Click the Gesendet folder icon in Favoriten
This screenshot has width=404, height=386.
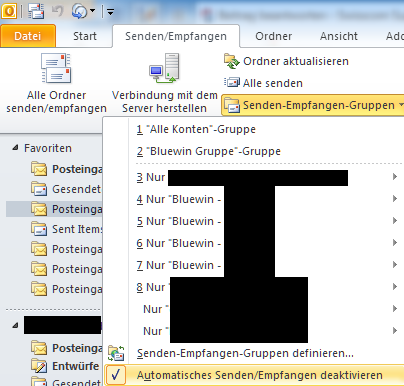click(39, 189)
